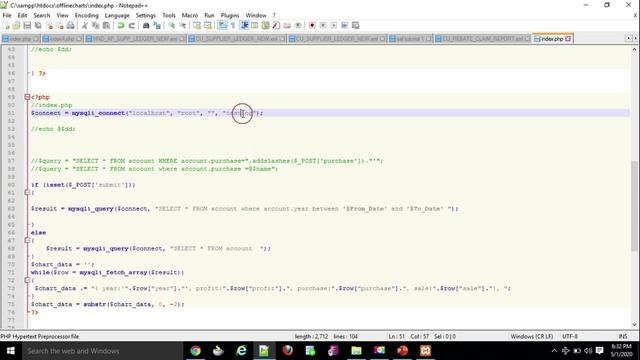Click the Playback macro toolbar icon

333,26
